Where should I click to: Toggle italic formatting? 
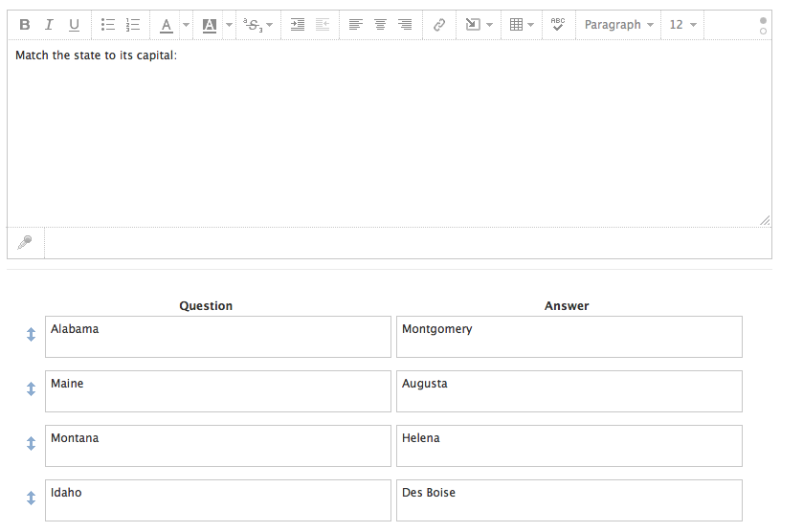pos(49,25)
